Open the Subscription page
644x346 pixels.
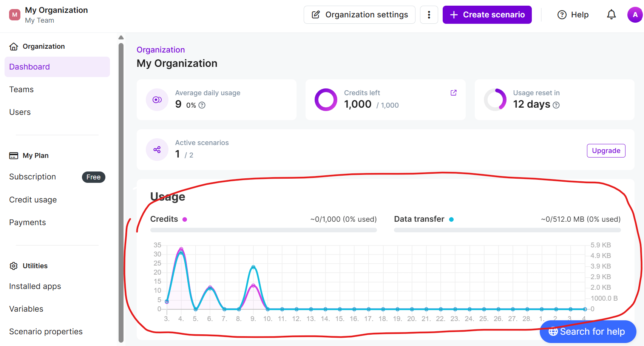click(32, 177)
